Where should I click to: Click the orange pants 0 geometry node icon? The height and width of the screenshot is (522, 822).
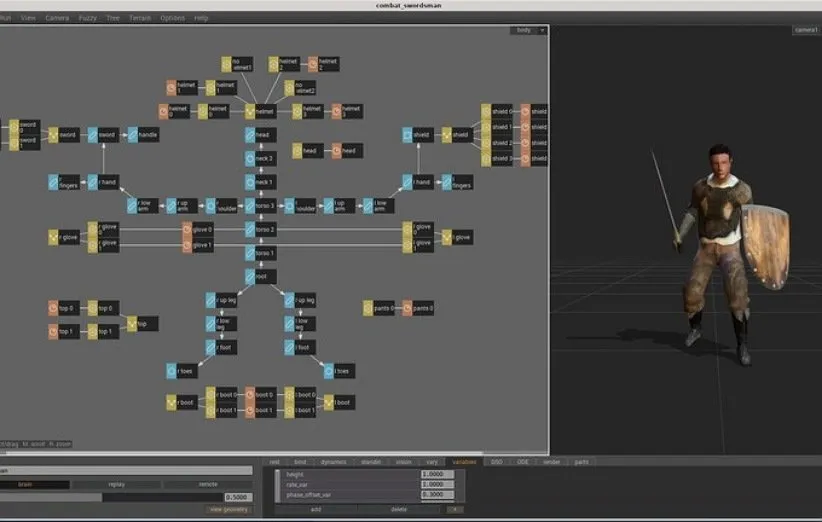point(407,309)
